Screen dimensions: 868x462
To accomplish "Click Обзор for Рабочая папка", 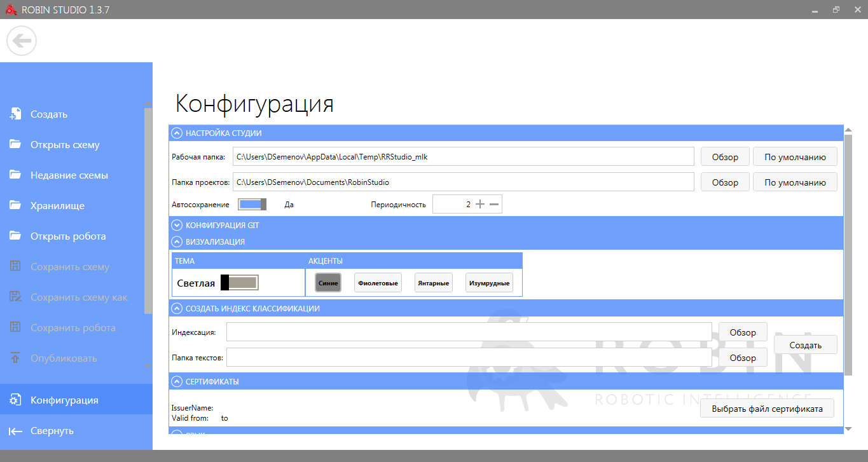I will pos(725,157).
